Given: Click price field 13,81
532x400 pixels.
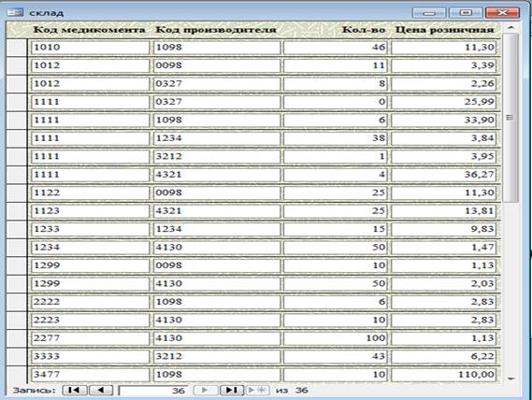Looking at the screenshot, I should (444, 211).
